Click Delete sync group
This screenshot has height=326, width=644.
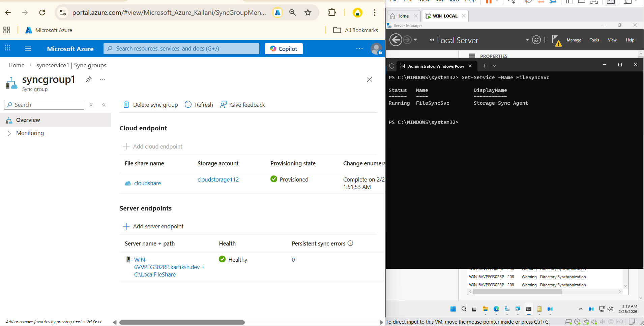pos(150,105)
